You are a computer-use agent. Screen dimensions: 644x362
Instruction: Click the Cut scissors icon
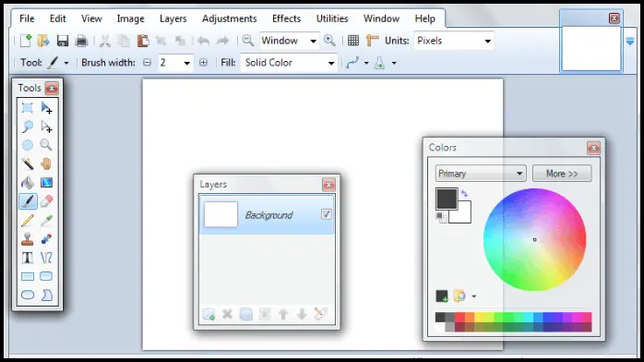click(105, 41)
